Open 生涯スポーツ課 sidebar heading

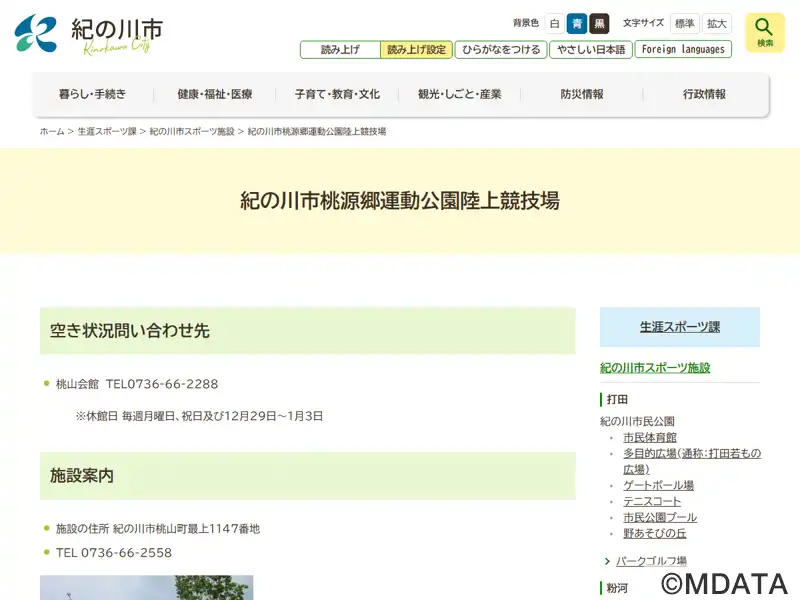[x=679, y=327]
